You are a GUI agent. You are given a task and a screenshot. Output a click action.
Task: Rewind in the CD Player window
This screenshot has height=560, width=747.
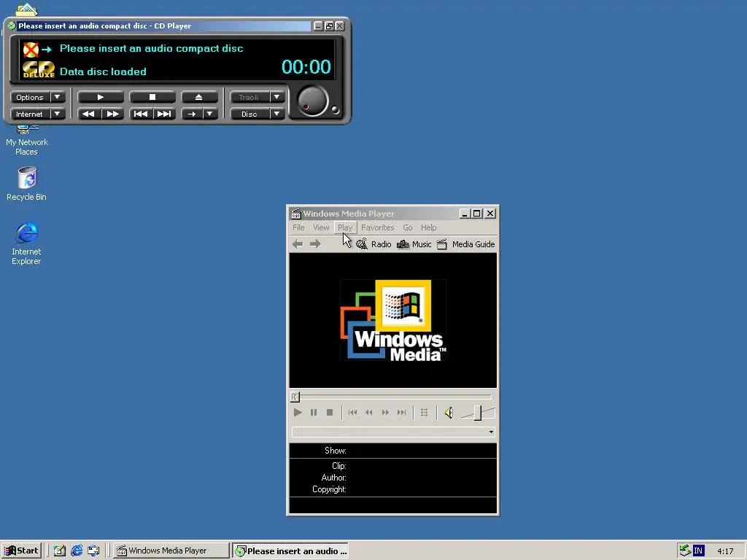[89, 114]
